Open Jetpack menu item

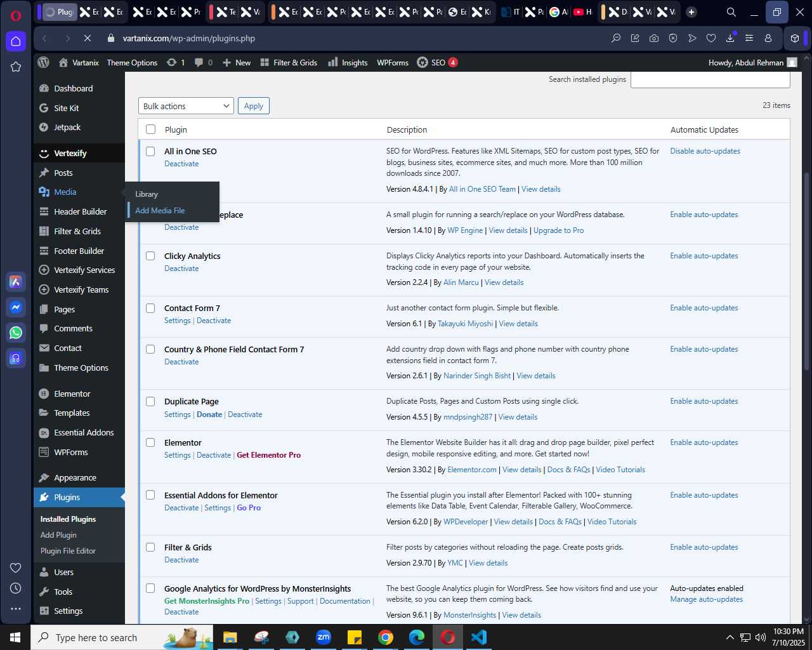(67, 127)
